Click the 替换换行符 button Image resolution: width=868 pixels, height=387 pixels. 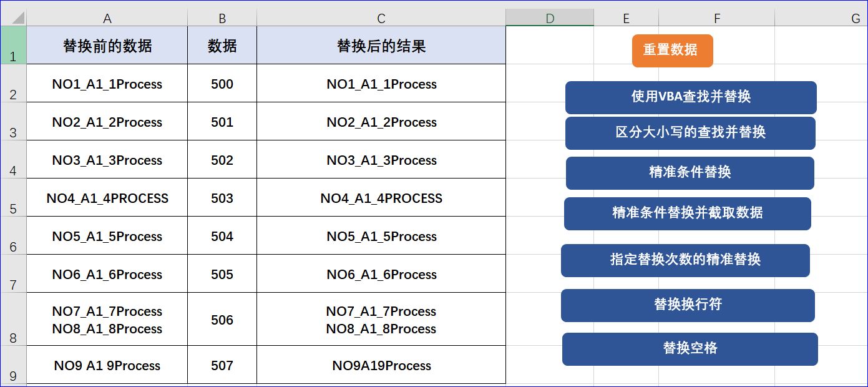[x=688, y=305]
